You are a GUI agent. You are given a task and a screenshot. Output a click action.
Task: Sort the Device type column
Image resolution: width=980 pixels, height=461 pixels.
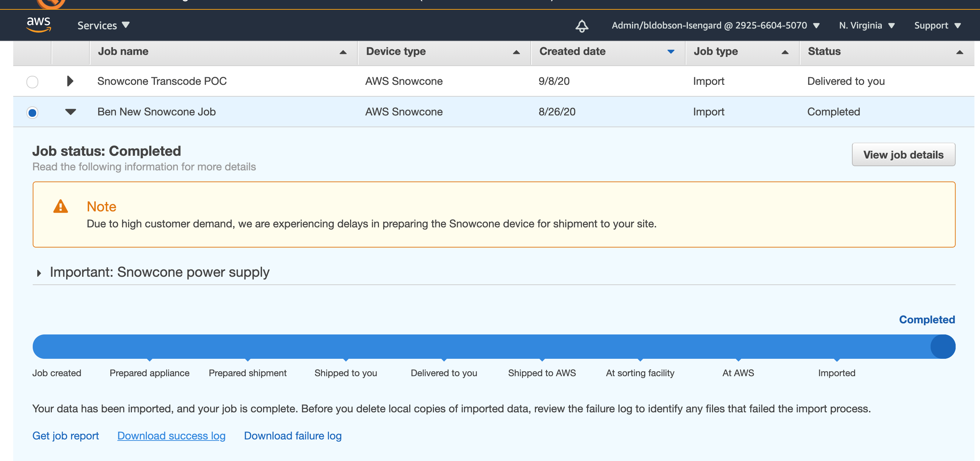(516, 52)
